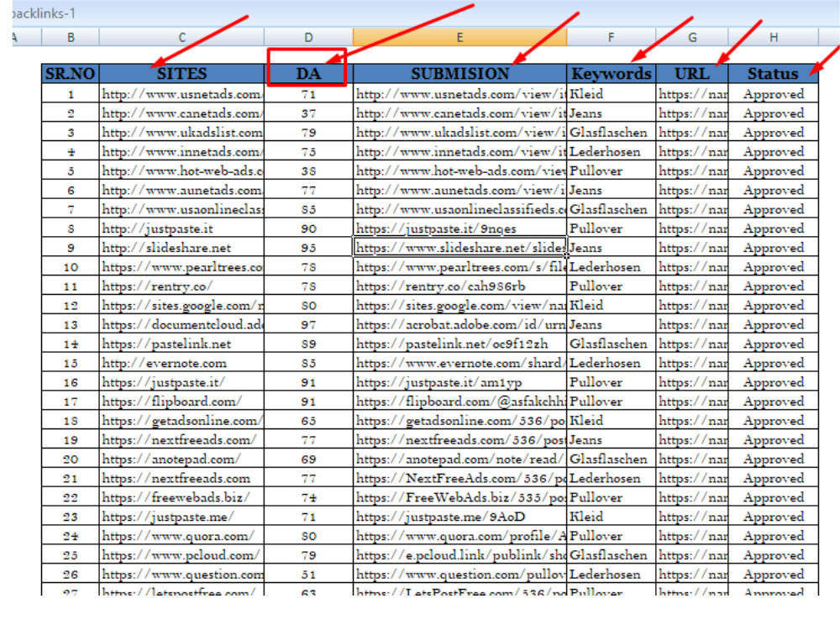Open the ukadslist.com site link
The image size is (840, 630).
[181, 133]
